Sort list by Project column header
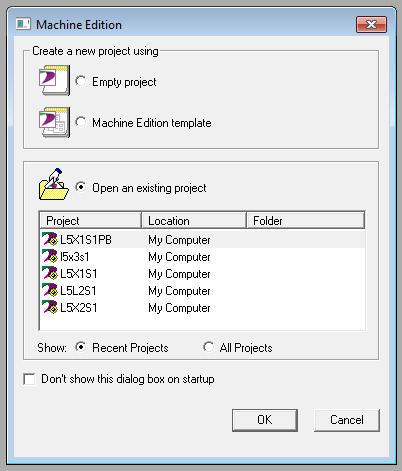 point(90,220)
